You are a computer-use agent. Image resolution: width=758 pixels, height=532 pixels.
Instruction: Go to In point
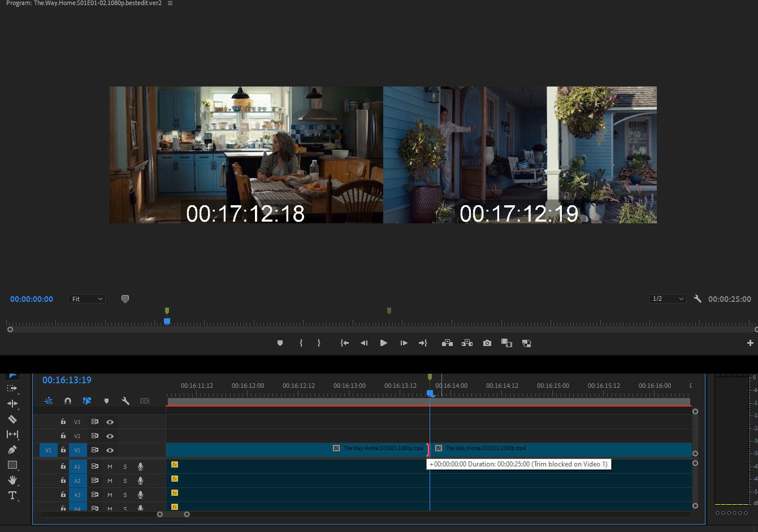pos(344,343)
